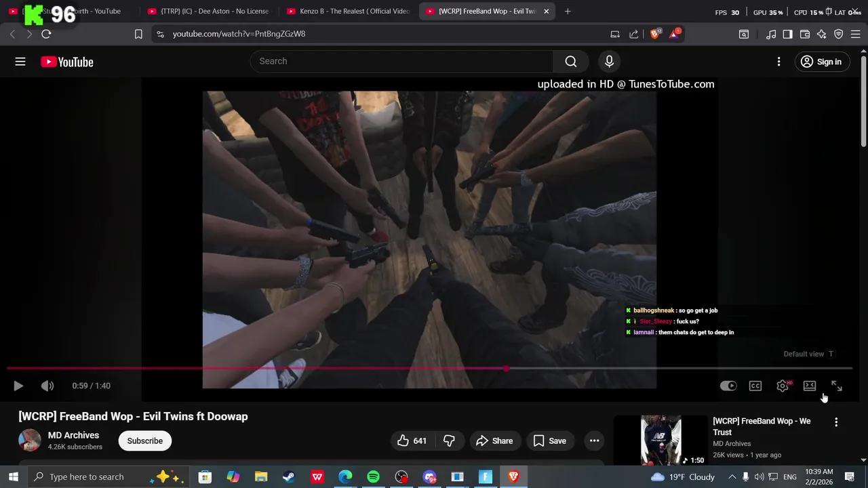Open the media playlist music note icon

(771, 34)
